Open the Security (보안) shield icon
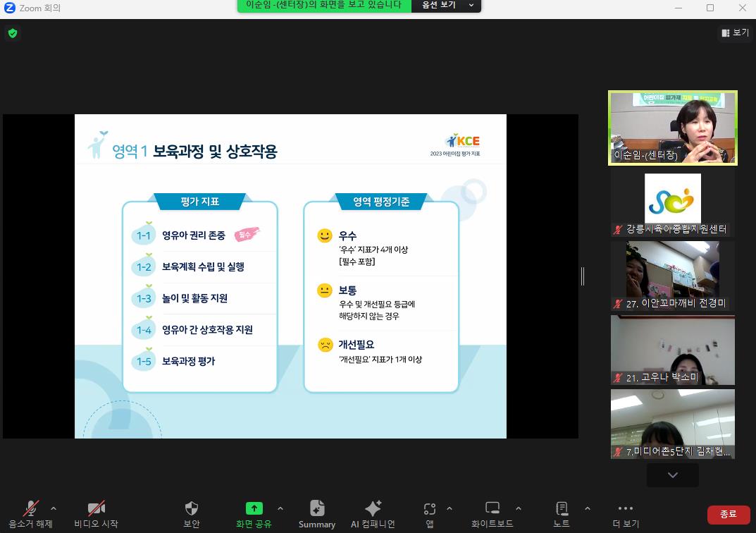The image size is (756, 533). tap(191, 508)
